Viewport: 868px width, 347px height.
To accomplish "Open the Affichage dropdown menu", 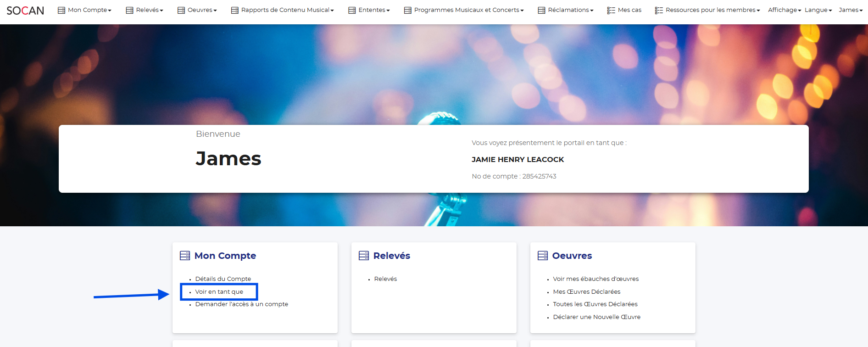I will click(x=784, y=10).
